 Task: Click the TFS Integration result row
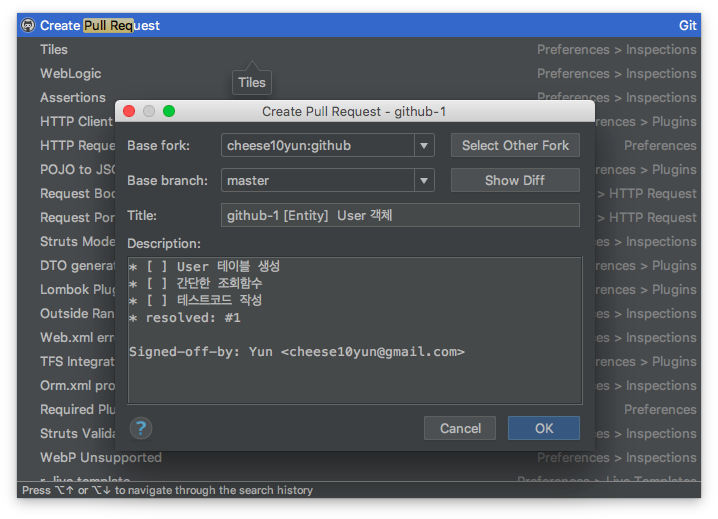coord(66,361)
